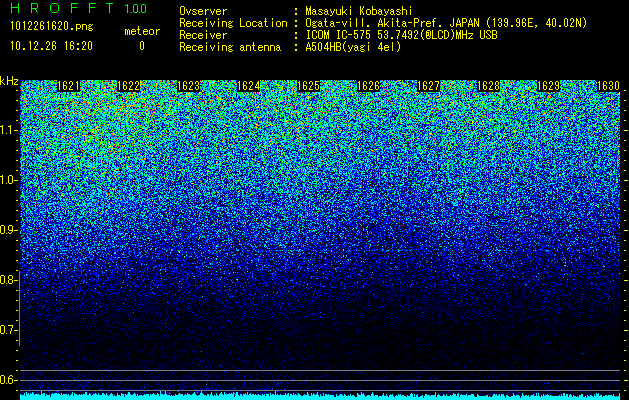Click the 0.7 frequency axis label

click(x=8, y=330)
